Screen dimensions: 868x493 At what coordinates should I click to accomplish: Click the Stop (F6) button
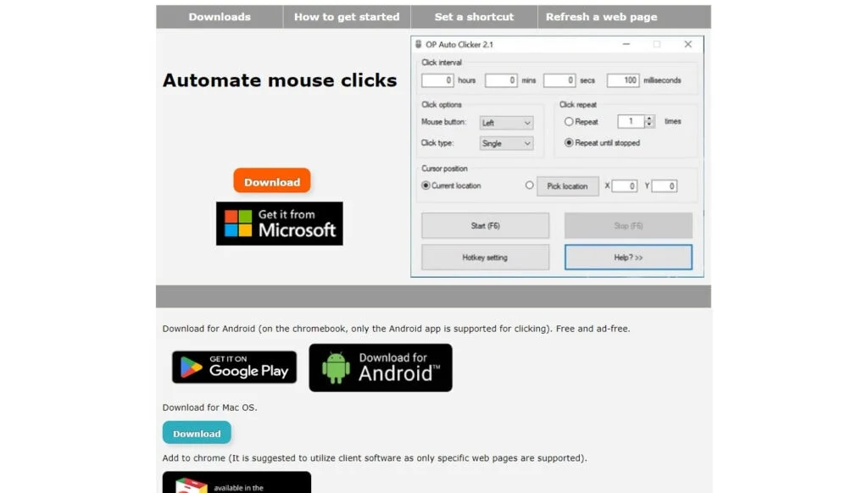click(x=628, y=226)
